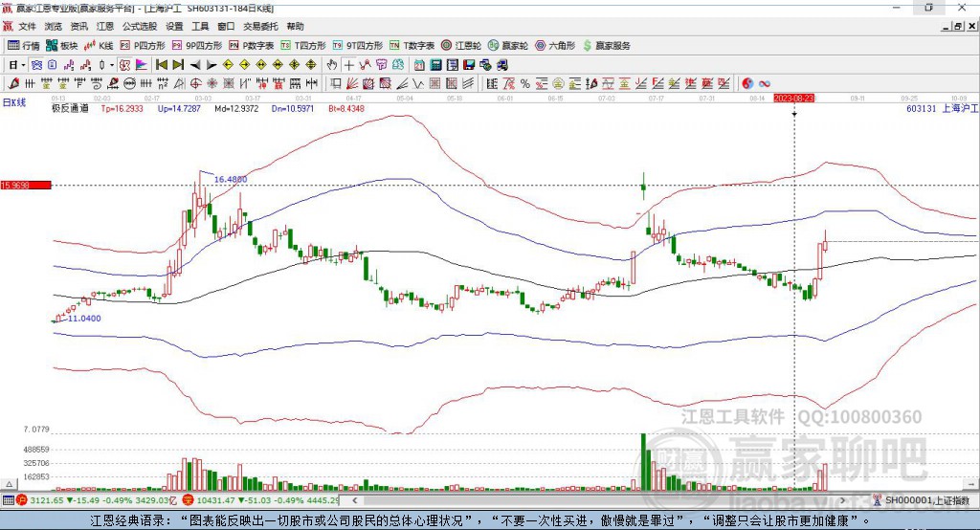Click the 603131 上海沪工 stock label
Screen dimensions: 980x530
click(942, 109)
